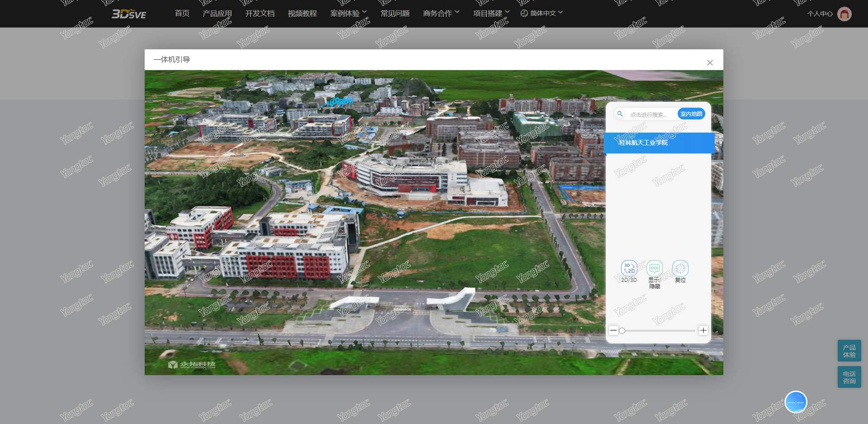Click the user avatar icon

click(x=844, y=14)
